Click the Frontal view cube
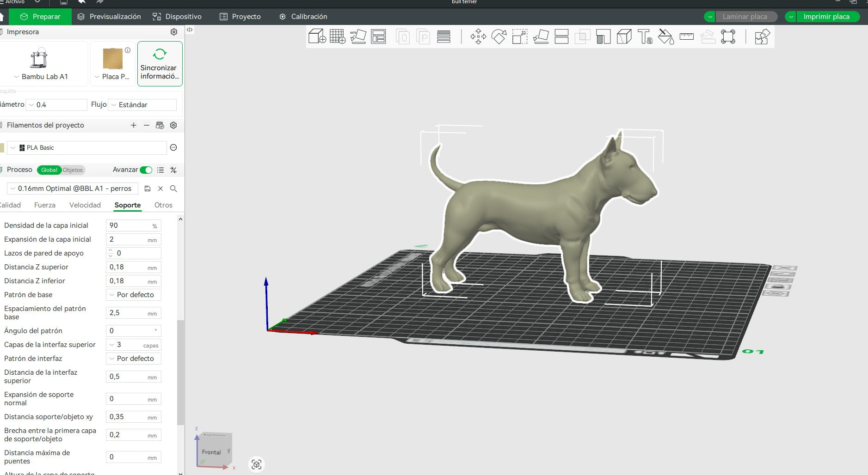This screenshot has width=868, height=475. click(x=214, y=451)
